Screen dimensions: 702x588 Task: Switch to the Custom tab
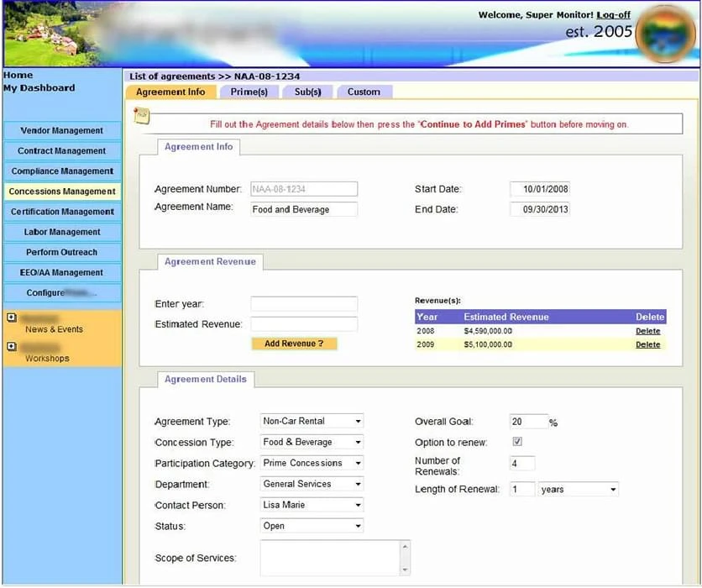coord(364,92)
